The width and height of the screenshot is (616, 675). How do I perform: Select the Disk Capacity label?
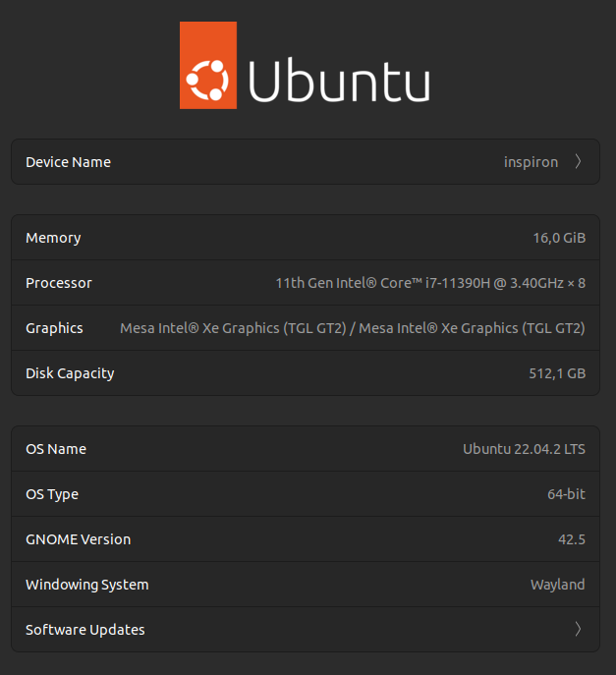pos(70,373)
